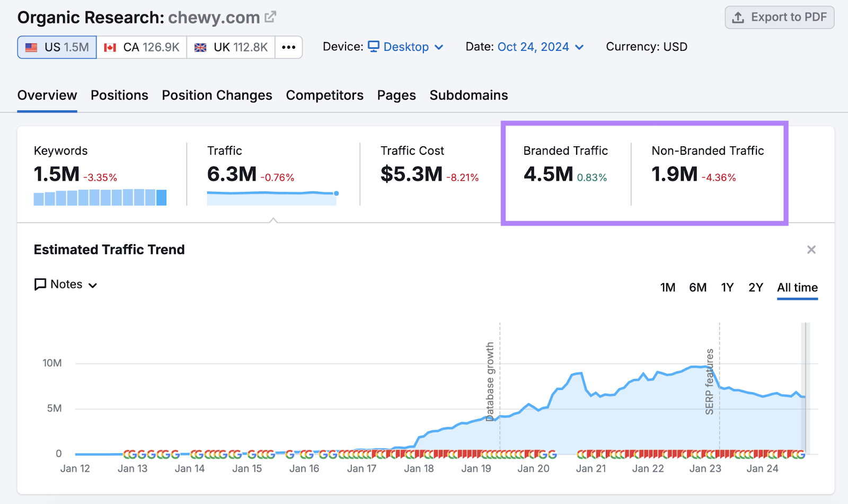Click the Traffic sparkline end point
848x504 pixels.
click(x=336, y=193)
